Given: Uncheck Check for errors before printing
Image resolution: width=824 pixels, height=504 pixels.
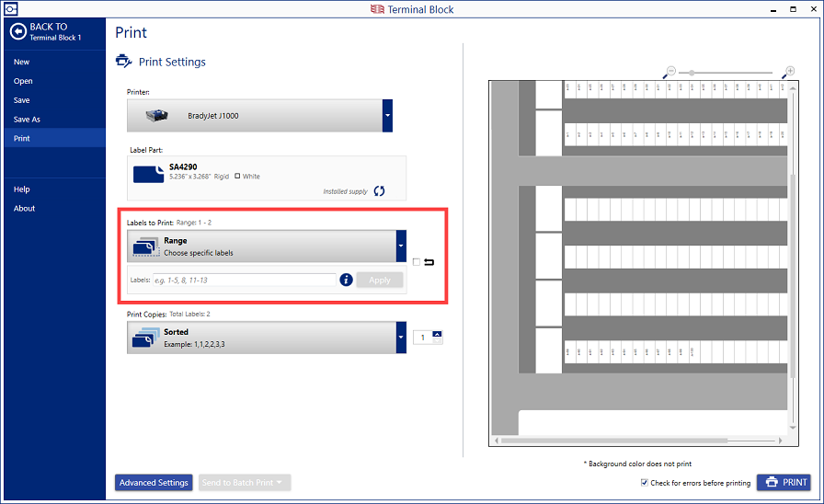Looking at the screenshot, I should coord(644,483).
